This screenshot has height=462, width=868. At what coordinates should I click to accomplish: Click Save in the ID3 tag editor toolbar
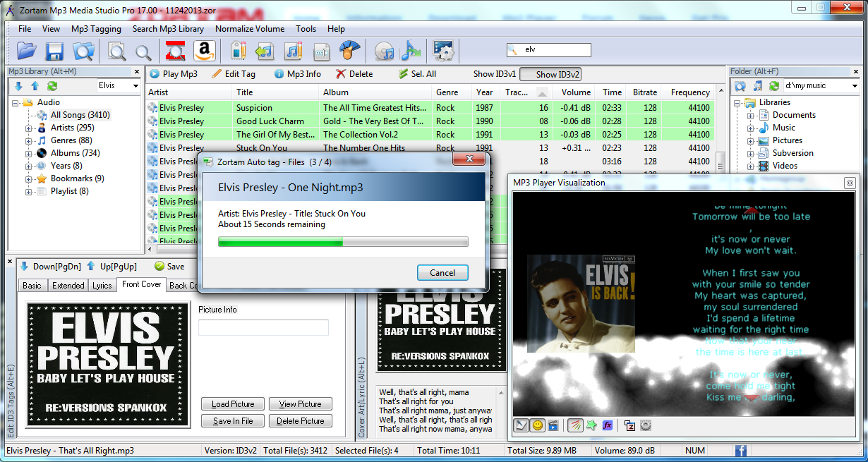pyautogui.click(x=169, y=267)
